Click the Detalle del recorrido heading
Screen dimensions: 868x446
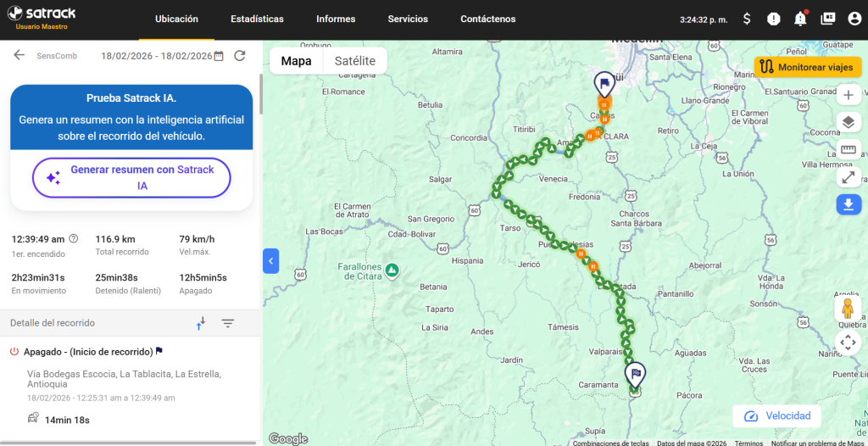point(53,323)
